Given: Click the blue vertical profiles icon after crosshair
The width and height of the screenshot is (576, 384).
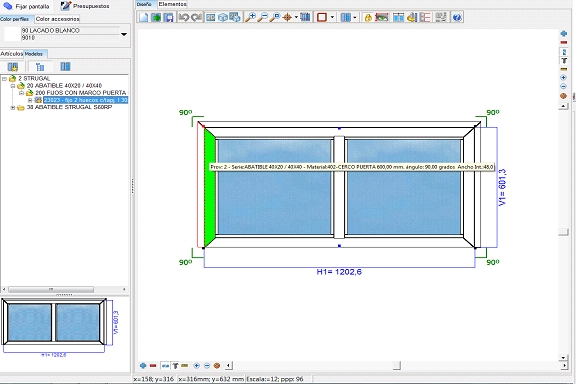Looking at the screenshot, I should [x=305, y=17].
